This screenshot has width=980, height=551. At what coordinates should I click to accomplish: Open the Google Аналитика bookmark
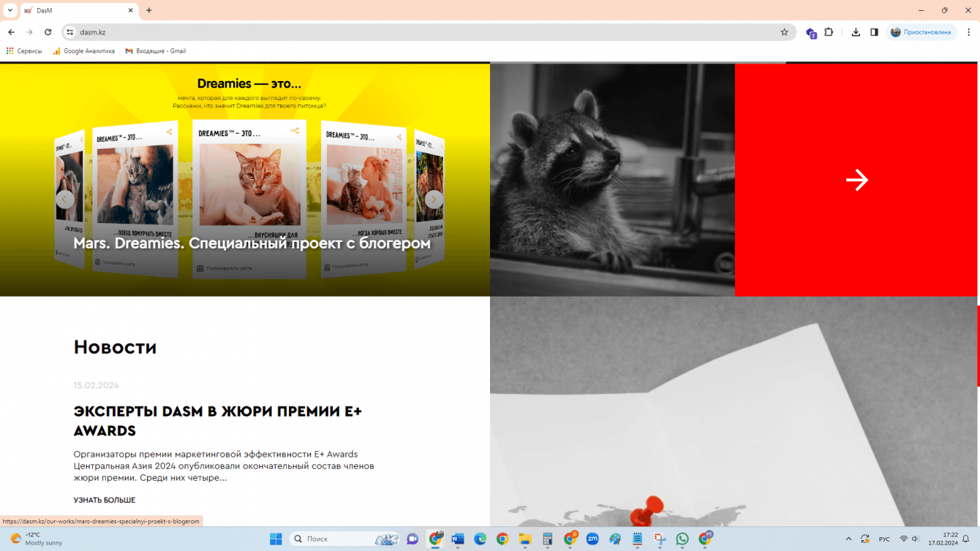tap(84, 51)
